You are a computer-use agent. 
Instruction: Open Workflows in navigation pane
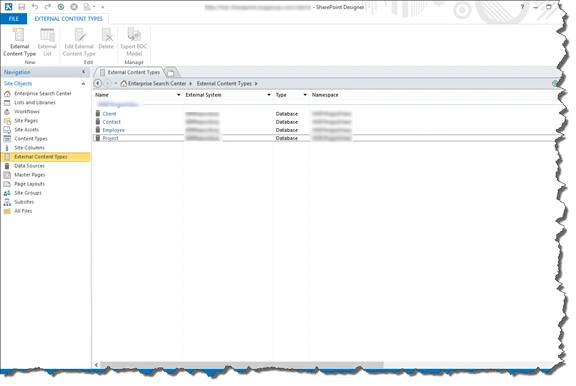point(27,112)
